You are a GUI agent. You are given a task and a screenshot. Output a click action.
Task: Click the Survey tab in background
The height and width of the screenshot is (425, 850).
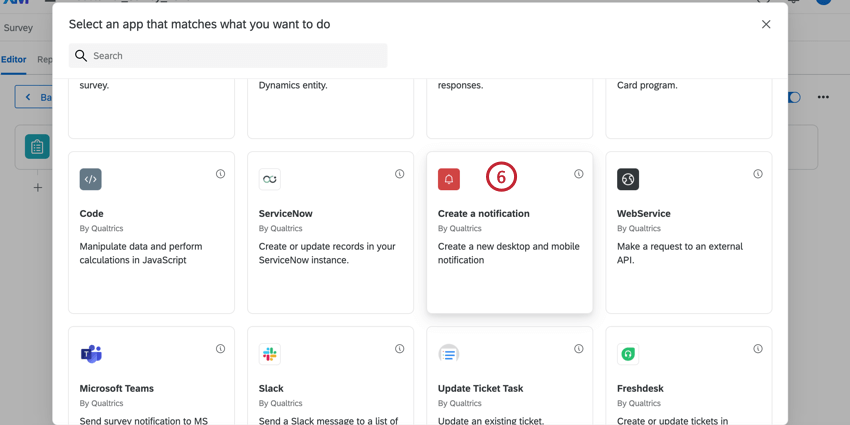[x=18, y=28]
